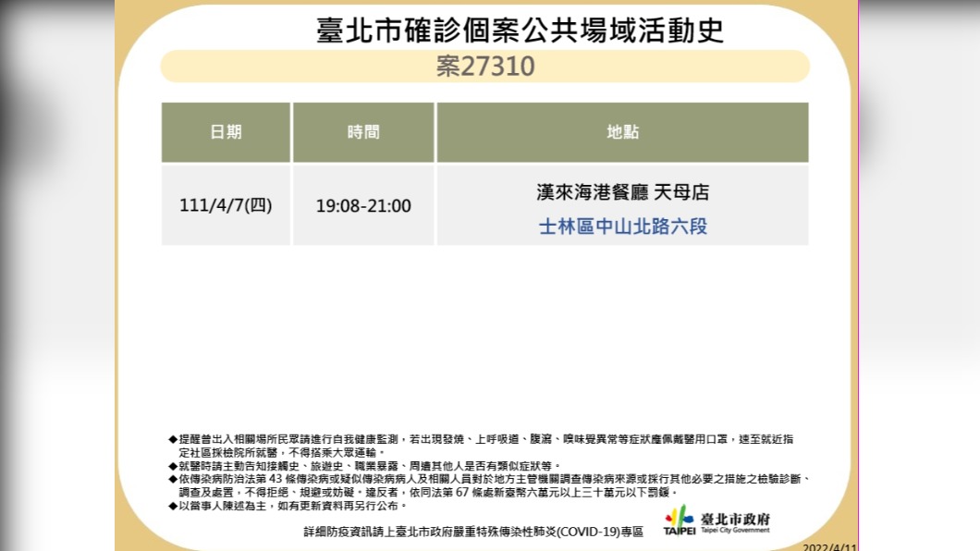Screen dimensions: 980x551
Task: Click the title 臺北市確診個案公共場域活動史
Action: tap(520, 30)
